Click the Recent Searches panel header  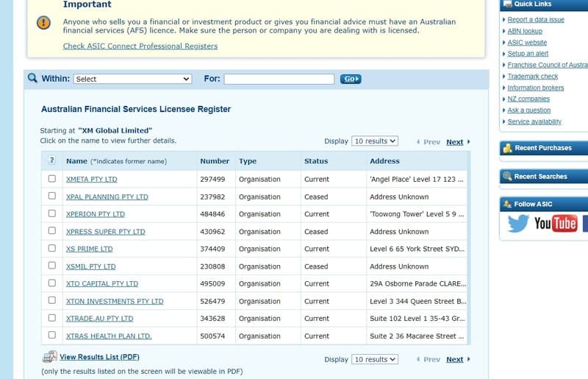544,176
